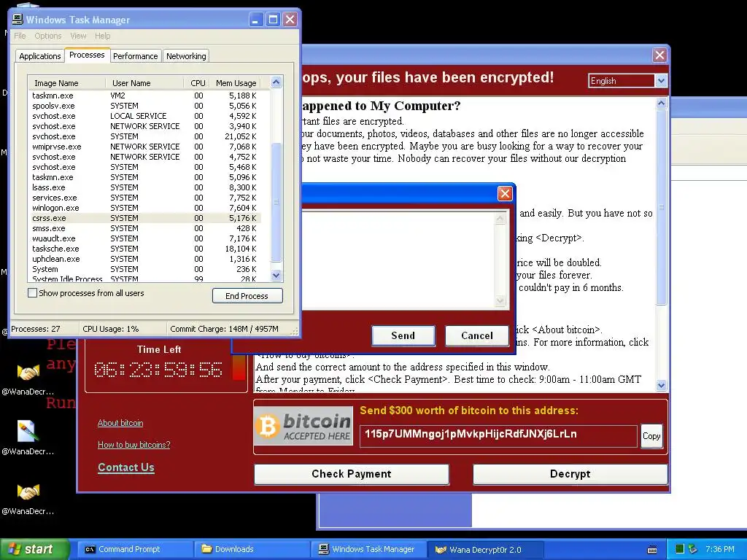Screen dimensions: 747x560
Task: Select the wmiprvse.exe process row
Action: pyautogui.click(x=145, y=147)
